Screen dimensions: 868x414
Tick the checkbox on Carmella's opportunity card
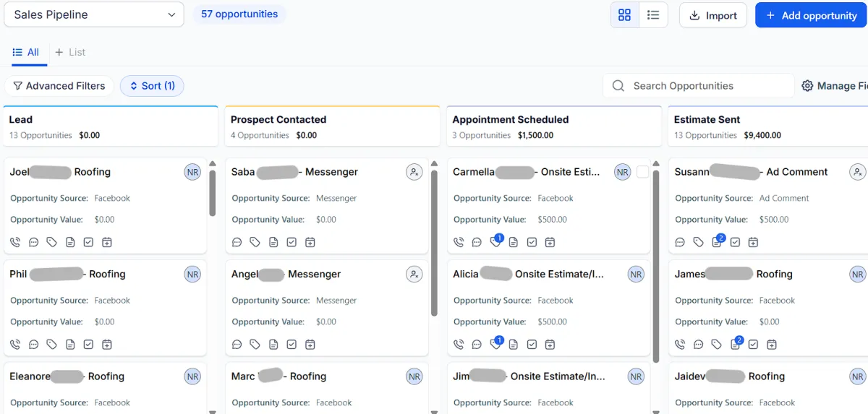click(x=643, y=172)
